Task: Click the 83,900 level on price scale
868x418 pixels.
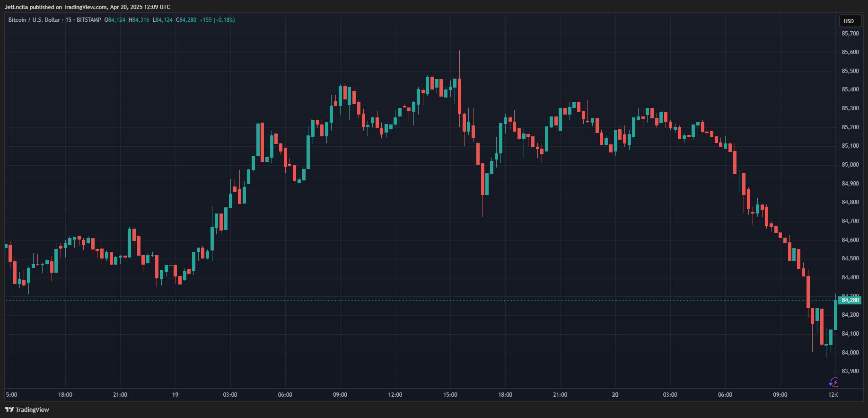Action: pyautogui.click(x=850, y=371)
